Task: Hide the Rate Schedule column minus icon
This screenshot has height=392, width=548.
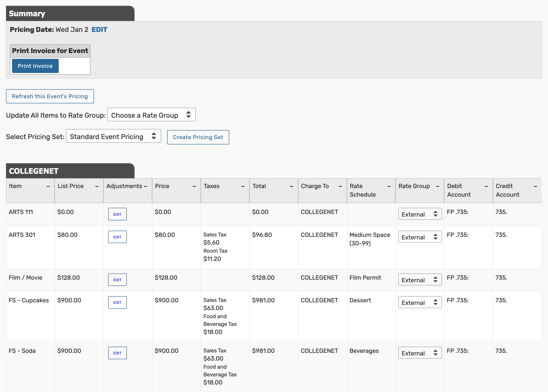Action: click(x=389, y=186)
